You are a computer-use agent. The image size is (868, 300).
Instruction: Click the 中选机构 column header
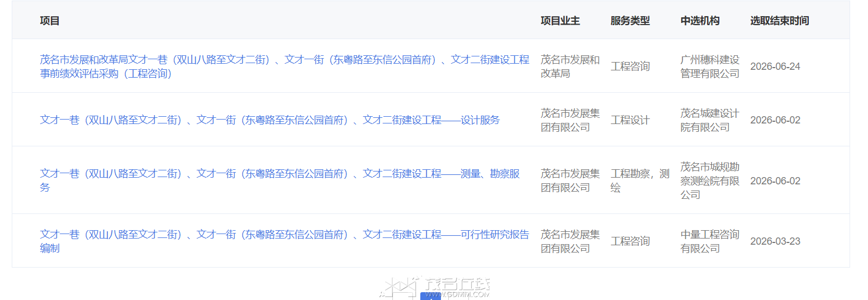point(700,21)
